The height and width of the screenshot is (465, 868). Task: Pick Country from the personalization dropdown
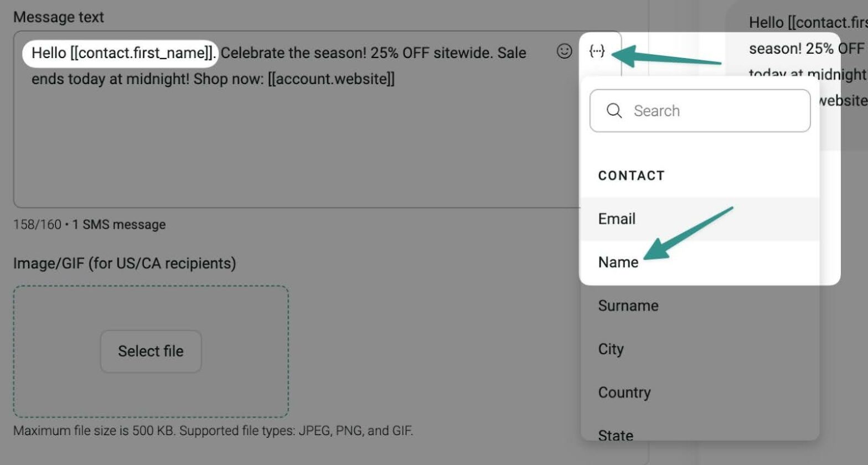coord(624,392)
